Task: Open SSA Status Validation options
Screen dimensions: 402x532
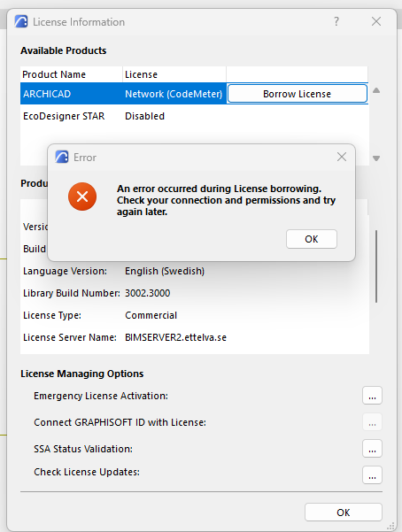Action: 372,449
